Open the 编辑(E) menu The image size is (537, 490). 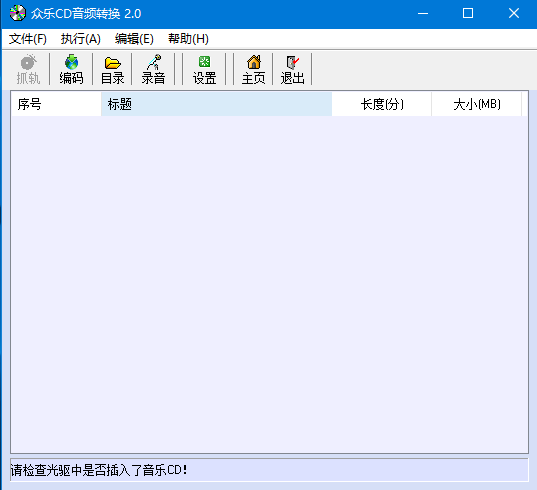[134, 39]
